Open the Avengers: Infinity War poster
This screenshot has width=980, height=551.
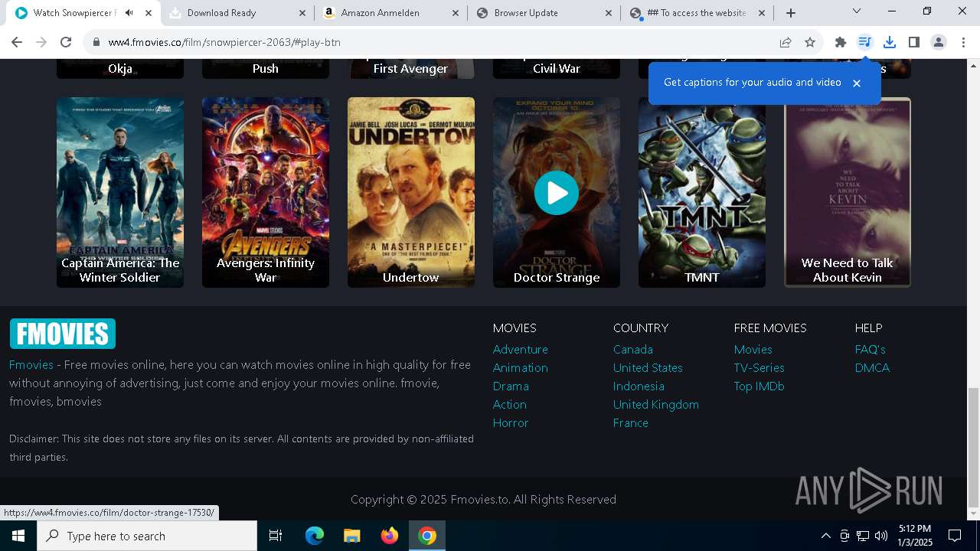pos(266,192)
